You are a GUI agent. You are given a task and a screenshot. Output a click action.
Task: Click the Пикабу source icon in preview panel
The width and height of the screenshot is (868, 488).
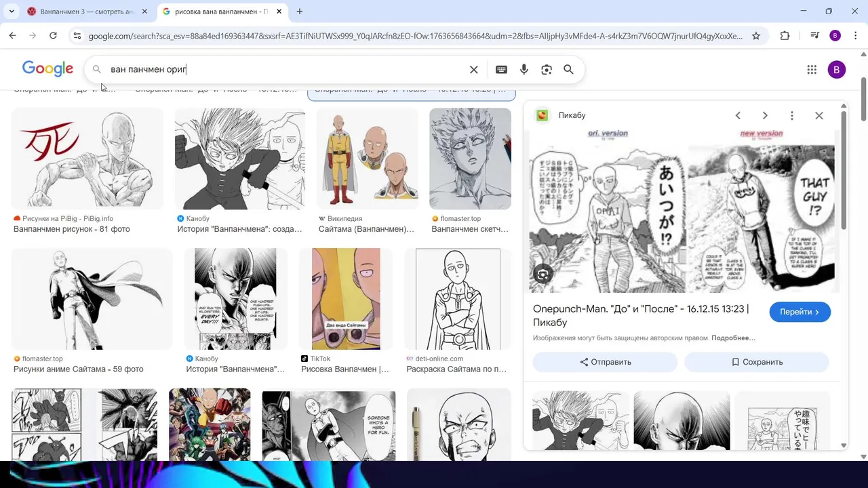coord(542,115)
